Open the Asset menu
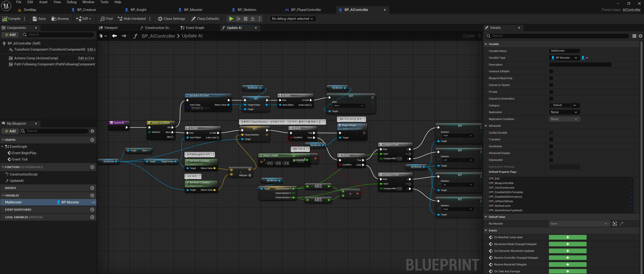The image size is (644, 274). [43, 2]
